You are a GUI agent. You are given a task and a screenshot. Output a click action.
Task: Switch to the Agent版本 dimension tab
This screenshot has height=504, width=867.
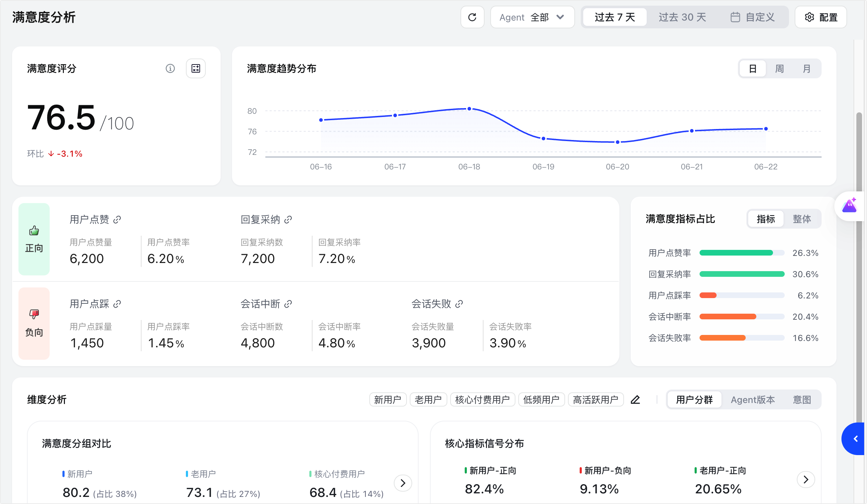753,400
